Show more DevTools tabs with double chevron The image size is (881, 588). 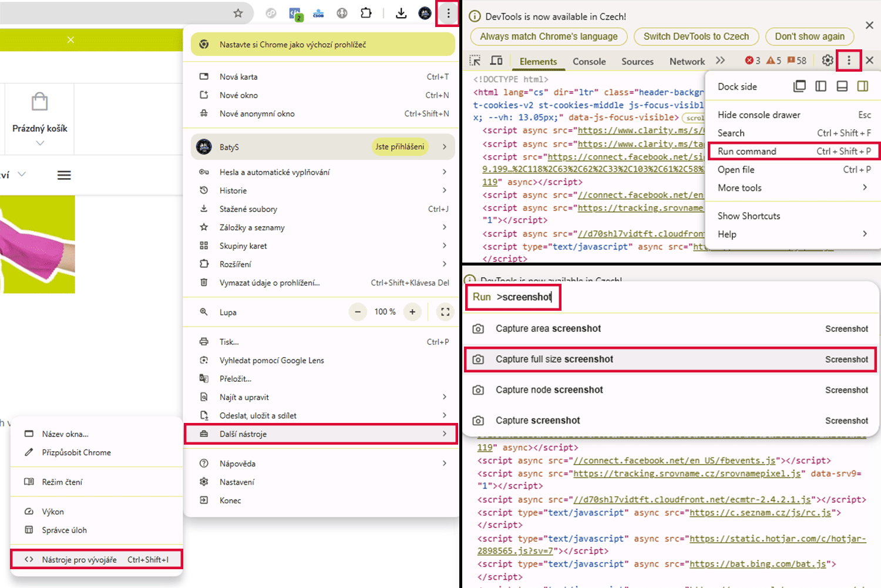[721, 61]
